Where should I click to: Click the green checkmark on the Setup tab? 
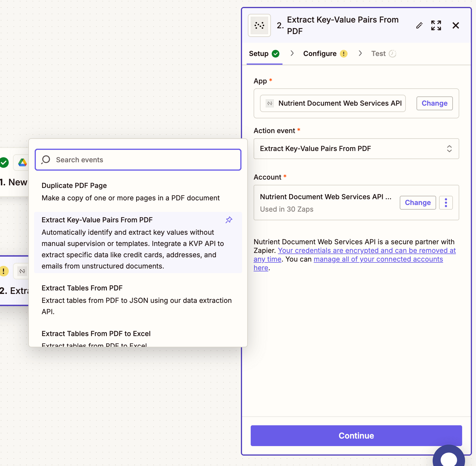tap(275, 54)
